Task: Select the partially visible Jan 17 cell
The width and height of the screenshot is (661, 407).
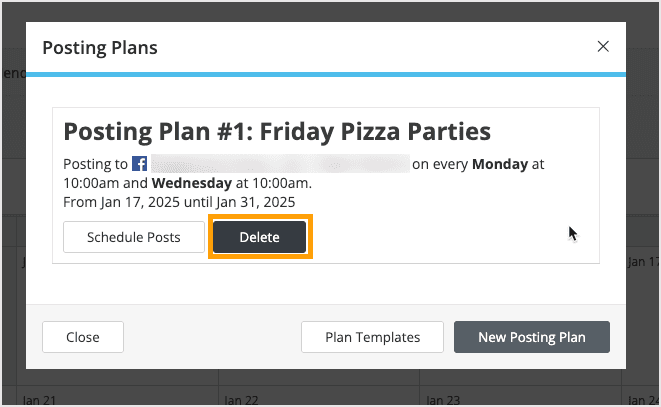Action: (642, 262)
